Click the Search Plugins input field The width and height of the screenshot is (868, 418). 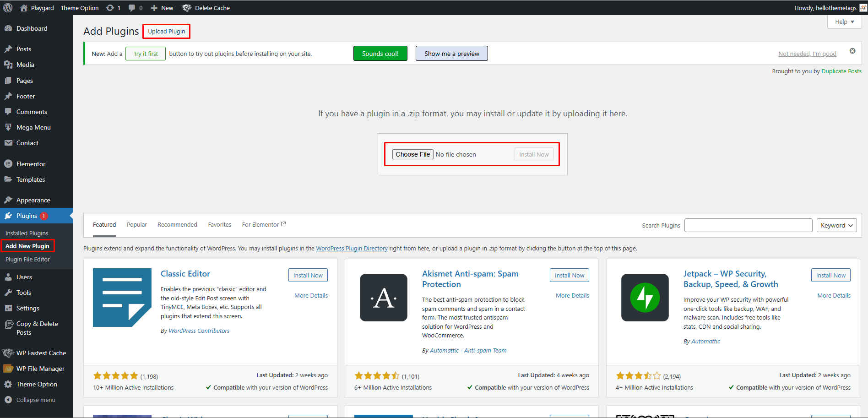[x=749, y=225]
